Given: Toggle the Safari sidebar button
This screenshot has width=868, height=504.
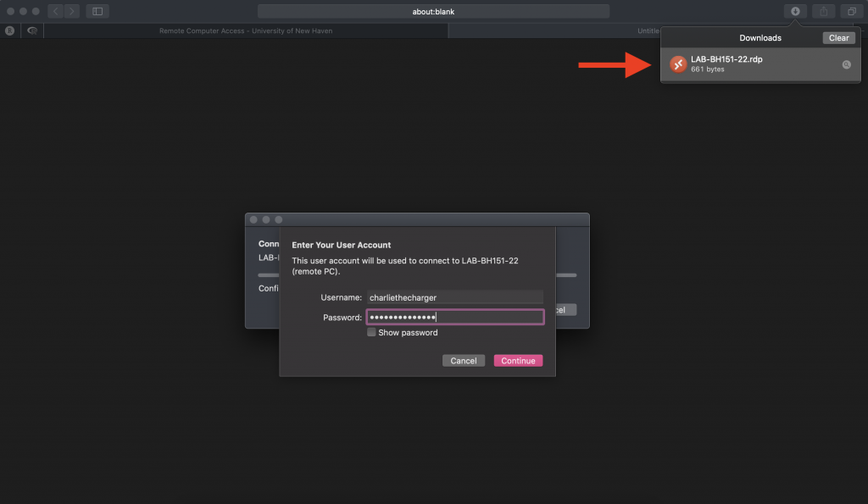Looking at the screenshot, I should (97, 11).
